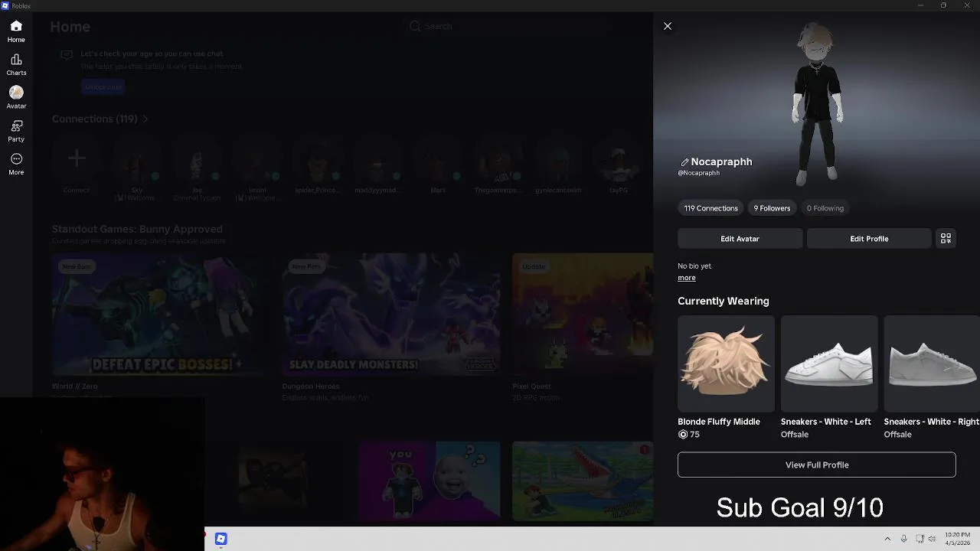Click the No bio yet text
Viewport: 980px width, 551px height.
(694, 266)
